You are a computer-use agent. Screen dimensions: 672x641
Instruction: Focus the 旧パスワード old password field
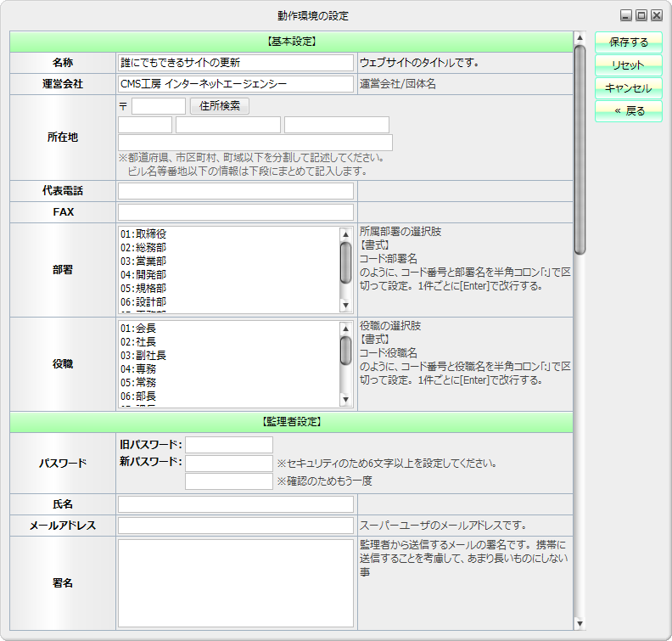click(x=229, y=445)
